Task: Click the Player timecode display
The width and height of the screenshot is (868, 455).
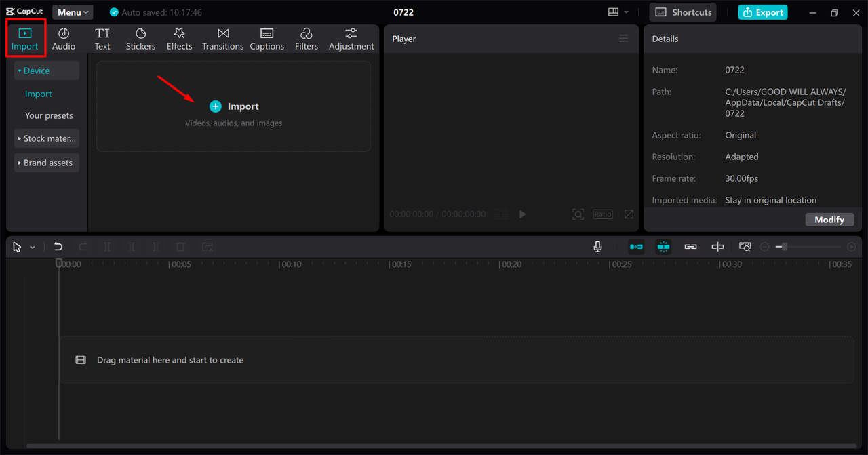Action: click(x=437, y=214)
